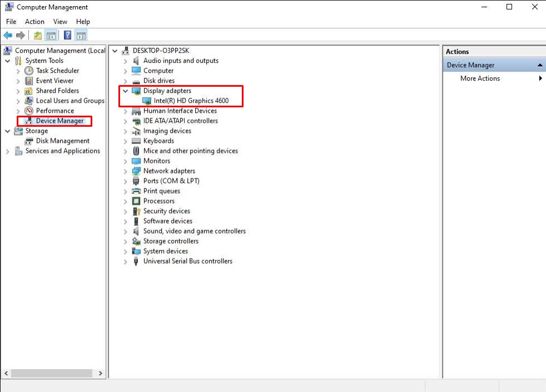Viewport: 546px width, 392px height.
Task: Click the Local Users and Groups icon
Action: (x=29, y=101)
